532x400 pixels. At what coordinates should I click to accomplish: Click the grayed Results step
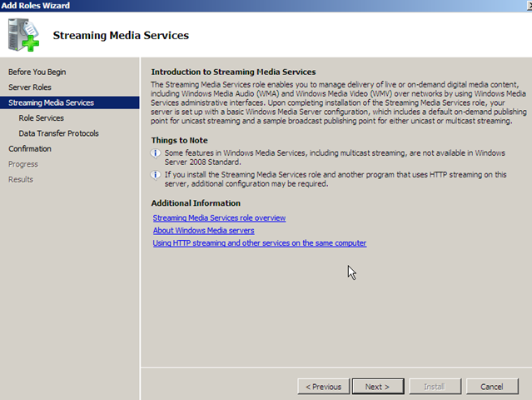(21, 179)
